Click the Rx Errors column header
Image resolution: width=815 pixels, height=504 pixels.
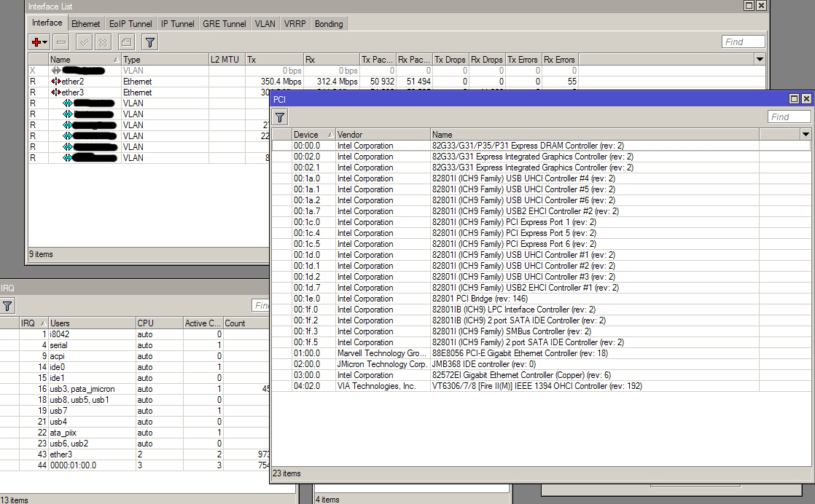click(559, 59)
